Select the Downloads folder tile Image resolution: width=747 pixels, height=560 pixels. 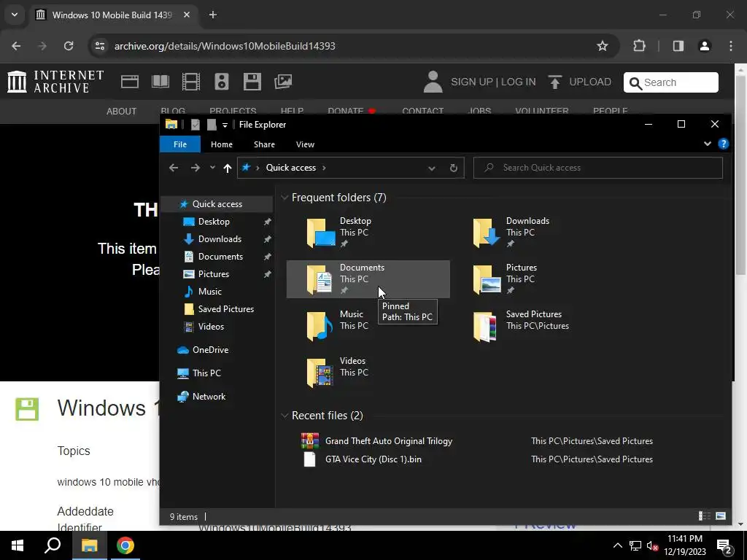tap(535, 233)
